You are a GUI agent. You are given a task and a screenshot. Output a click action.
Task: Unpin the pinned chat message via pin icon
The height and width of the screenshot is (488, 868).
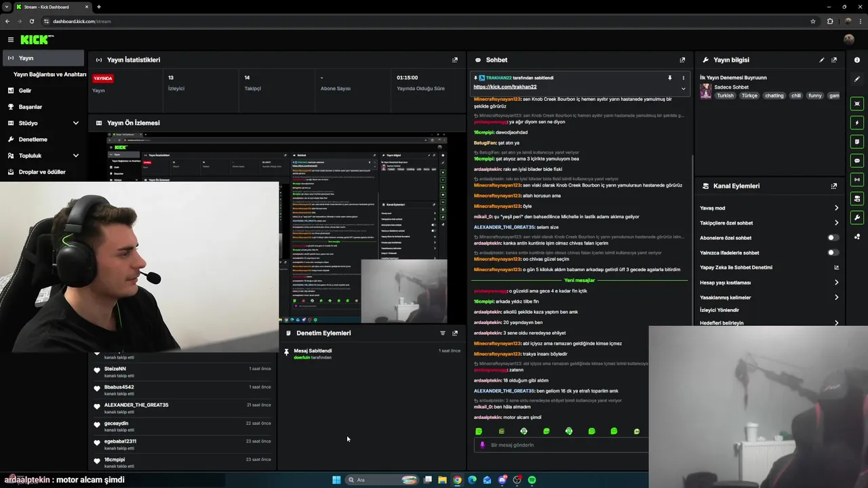[670, 78]
